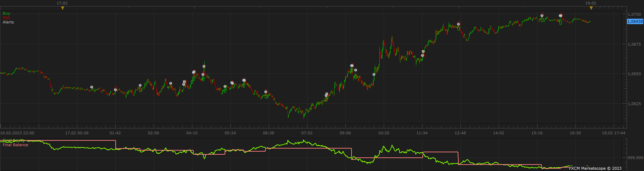Select the Sell legend label
Viewport: 644px width, 171px height.
pos(6,18)
